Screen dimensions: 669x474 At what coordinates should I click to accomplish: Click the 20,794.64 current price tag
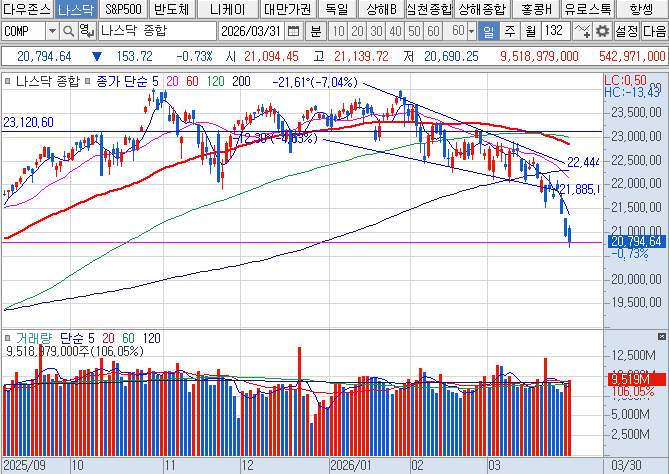(x=636, y=241)
